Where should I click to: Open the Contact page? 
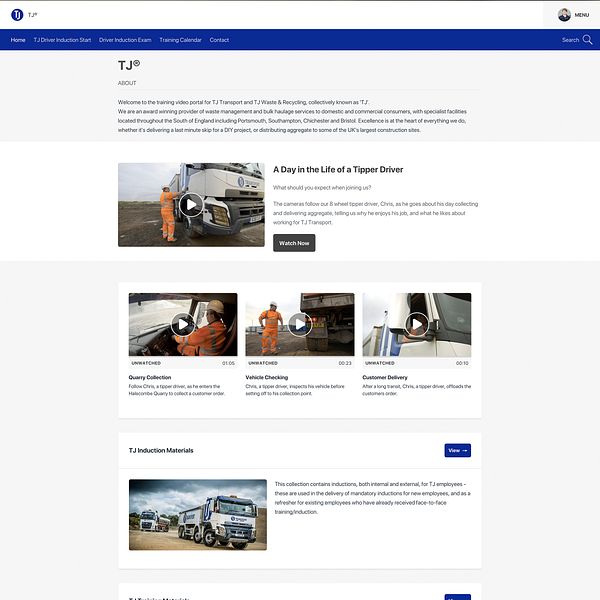point(219,40)
